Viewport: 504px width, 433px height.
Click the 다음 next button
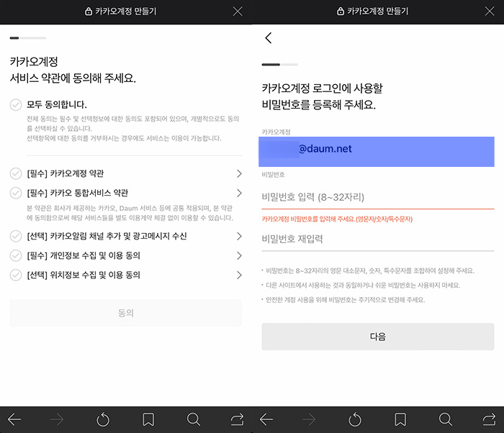(x=378, y=337)
